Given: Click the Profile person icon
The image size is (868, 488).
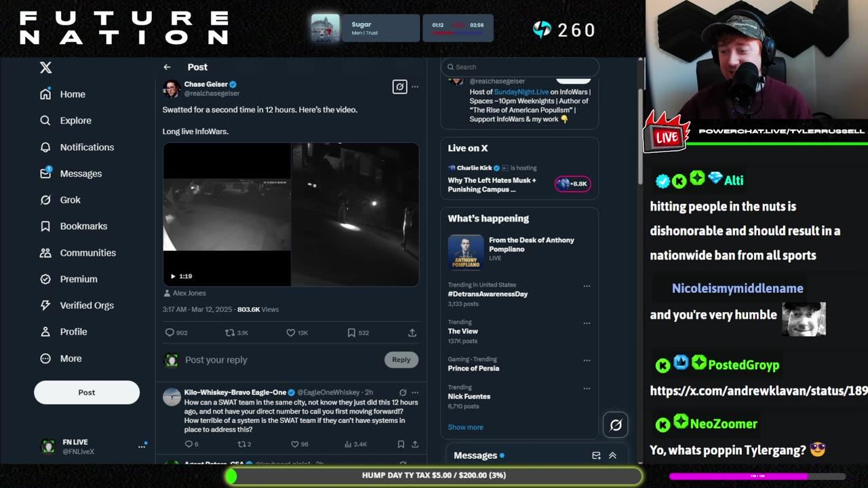Looking at the screenshot, I should pyautogui.click(x=45, y=332).
